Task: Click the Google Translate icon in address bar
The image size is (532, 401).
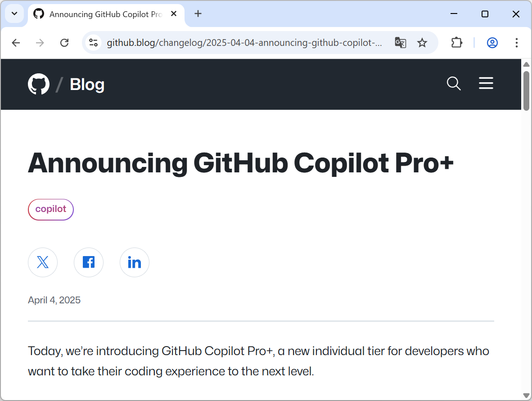Action: coord(400,43)
